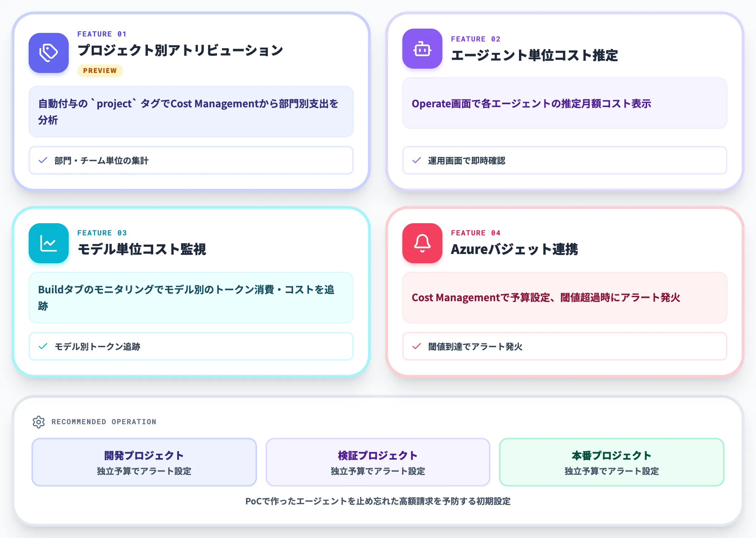This screenshot has height=538, width=756.
Task: Select the 開発プロジェクト card
Action: [144, 462]
